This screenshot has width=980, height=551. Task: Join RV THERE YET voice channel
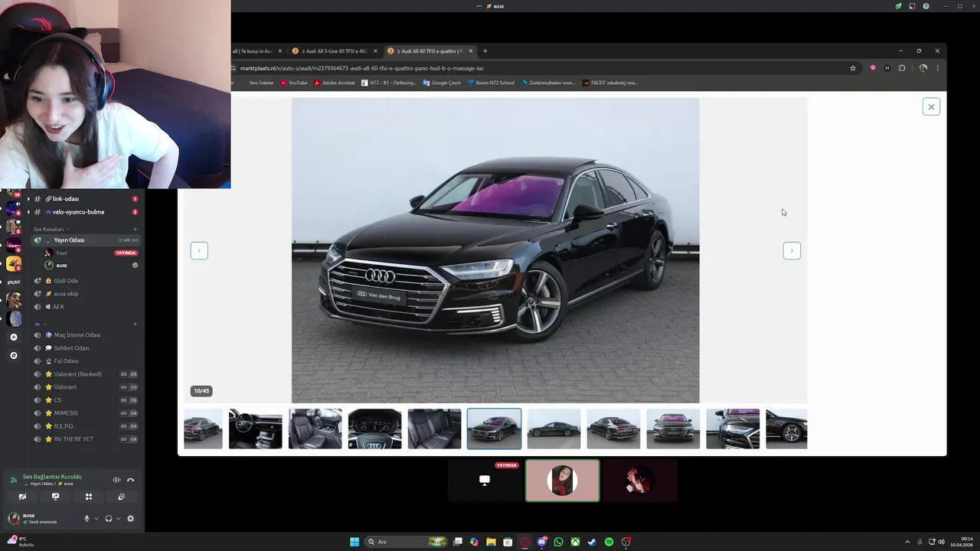85,439
